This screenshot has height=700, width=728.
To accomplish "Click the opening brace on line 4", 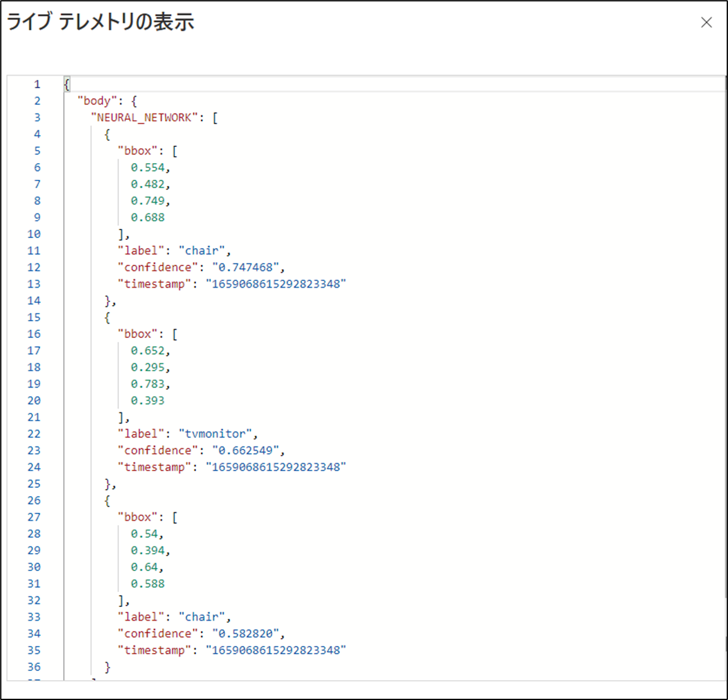I will [x=107, y=135].
